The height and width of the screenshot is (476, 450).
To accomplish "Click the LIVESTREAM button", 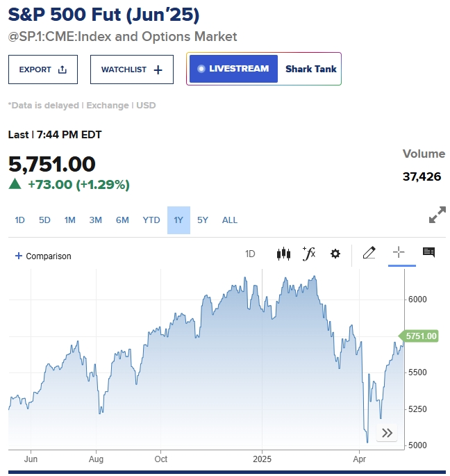I will pos(233,69).
